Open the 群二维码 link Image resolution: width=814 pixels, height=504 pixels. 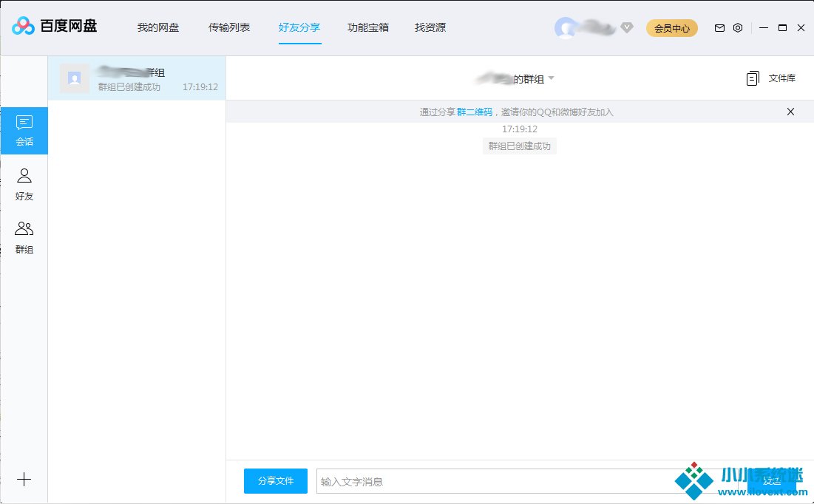[x=475, y=112]
